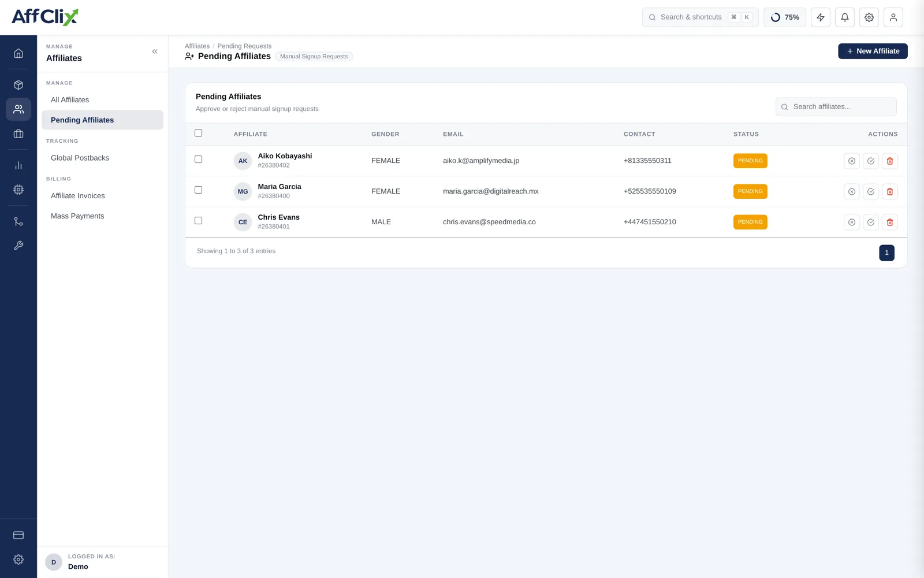Delete Maria Garcia's request
This screenshot has height=578, width=924.
tap(890, 192)
